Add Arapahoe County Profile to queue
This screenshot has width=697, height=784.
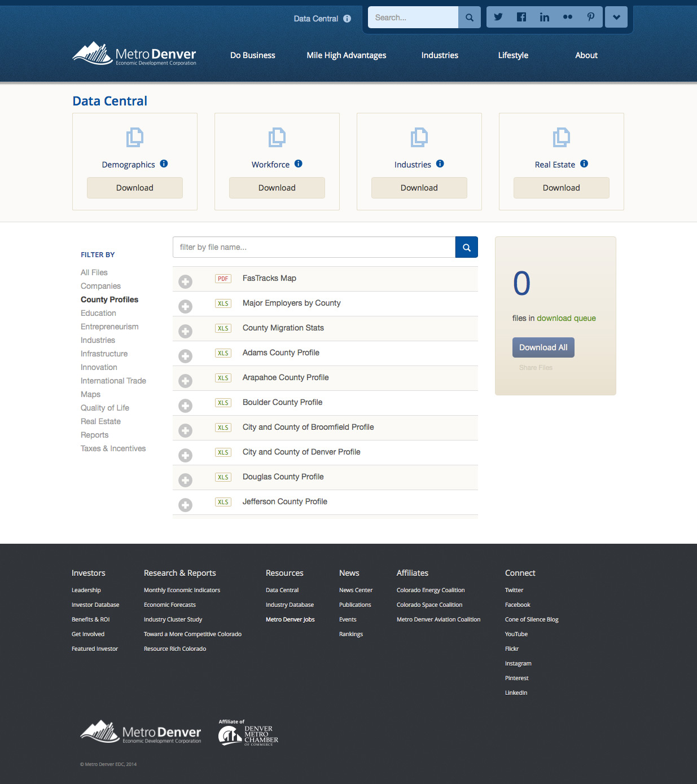[185, 381]
